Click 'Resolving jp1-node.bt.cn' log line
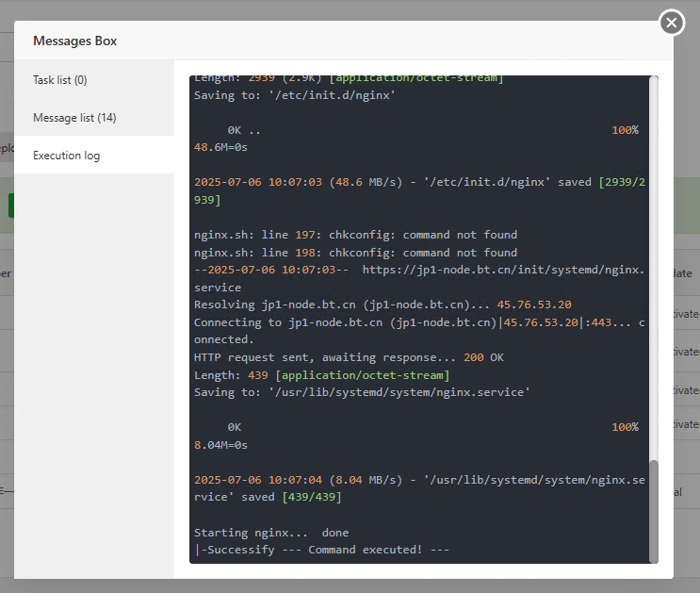Image resolution: width=700 pixels, height=593 pixels. 383,305
